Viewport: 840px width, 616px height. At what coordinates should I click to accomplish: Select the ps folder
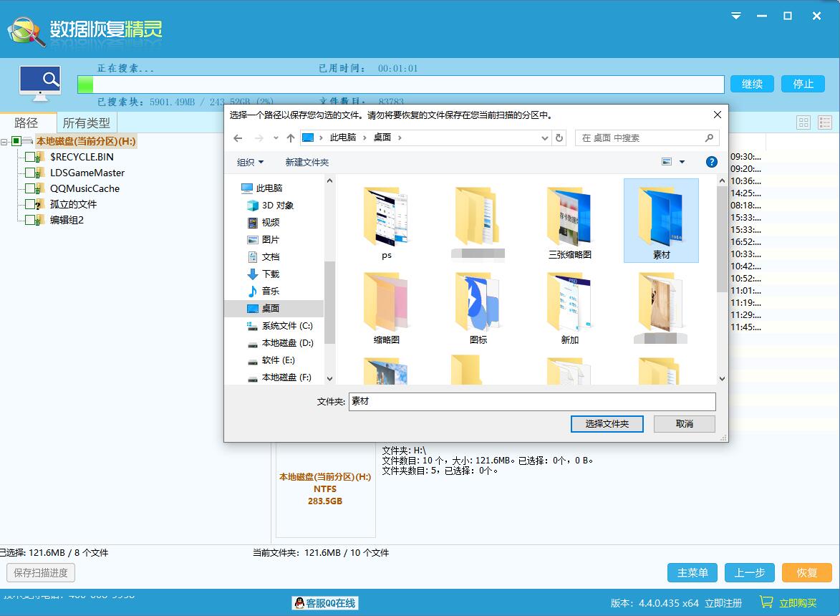(386, 222)
